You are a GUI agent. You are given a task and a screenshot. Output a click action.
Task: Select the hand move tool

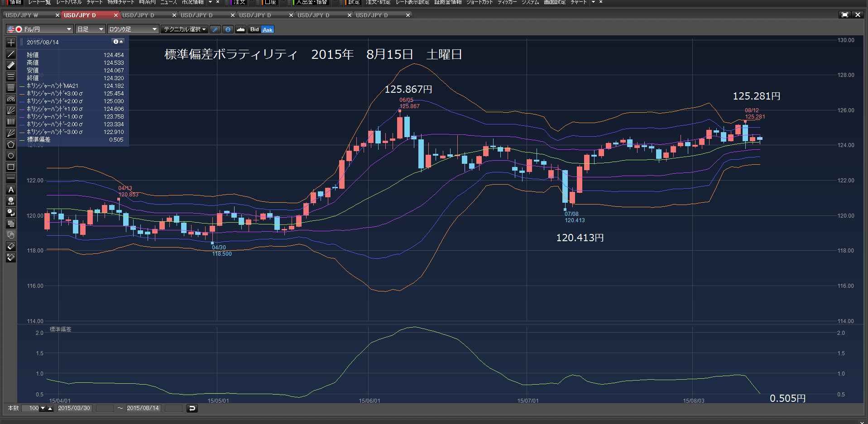(x=11, y=235)
